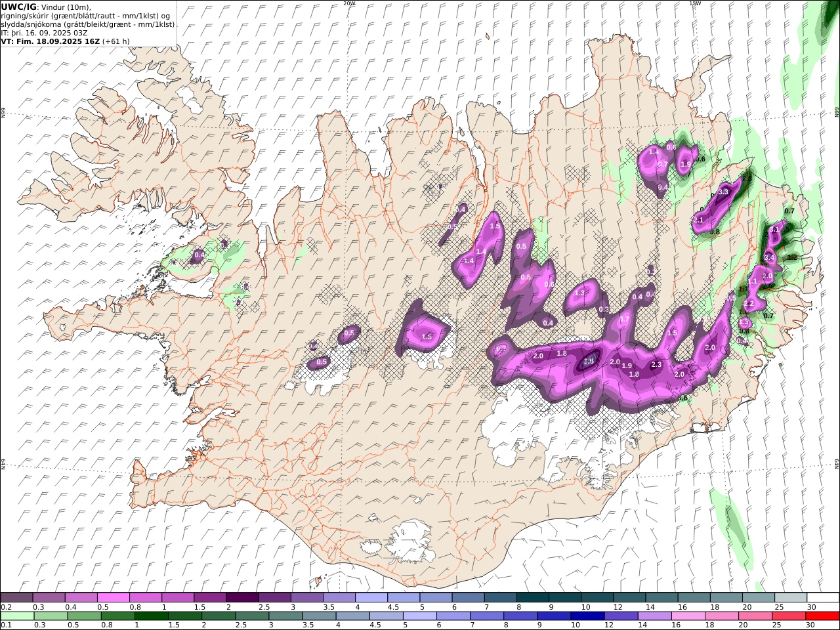This screenshot has width=840, height=630.
Task: Click the dark teal 8–9 snow scale swatch
Action: click(532, 598)
